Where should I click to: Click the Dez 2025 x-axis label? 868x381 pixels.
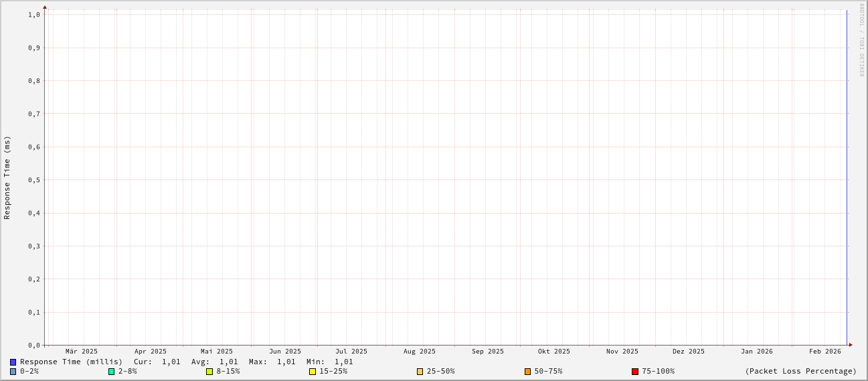tap(689, 352)
